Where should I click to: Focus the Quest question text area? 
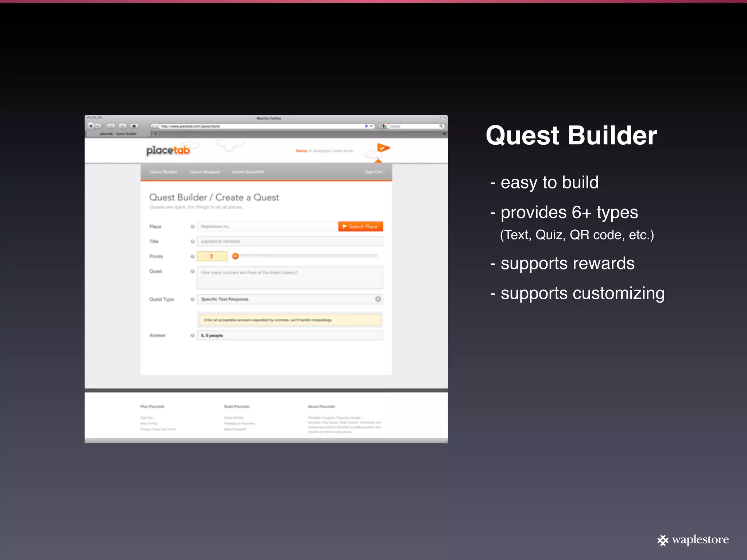[290, 278]
